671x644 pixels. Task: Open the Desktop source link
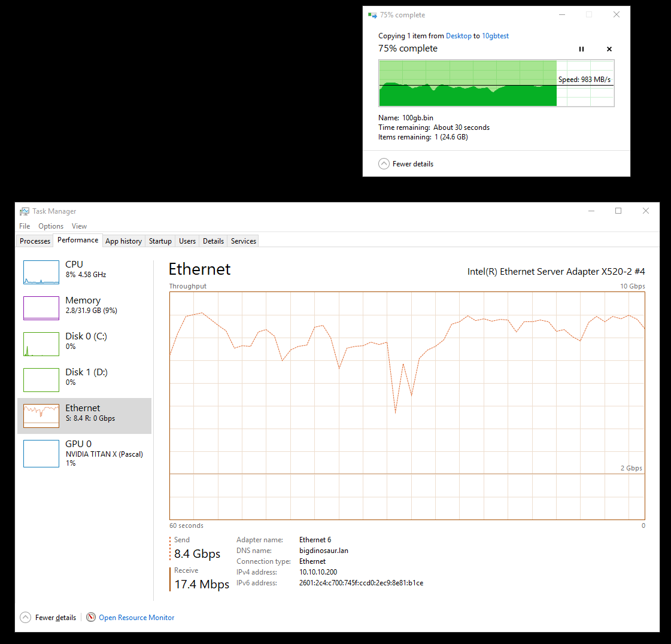tap(459, 36)
